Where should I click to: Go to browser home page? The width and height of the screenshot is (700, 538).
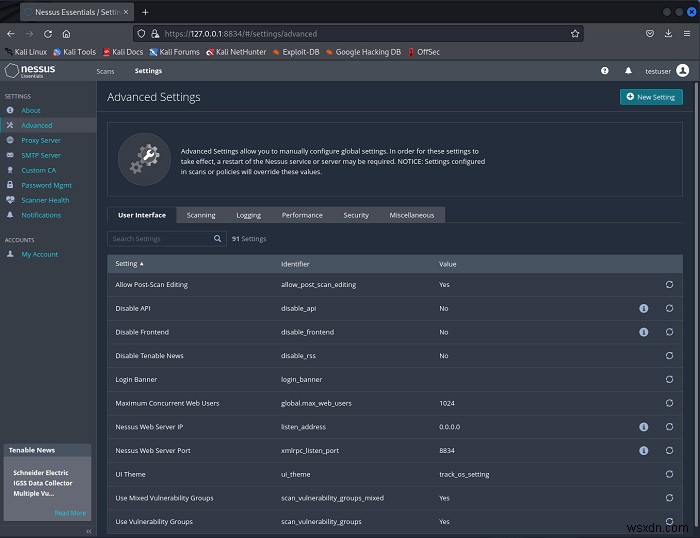[66, 33]
